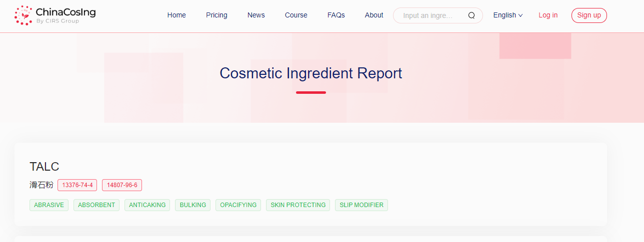Image resolution: width=644 pixels, height=242 pixels.
Task: Go to the Home page
Action: (176, 15)
